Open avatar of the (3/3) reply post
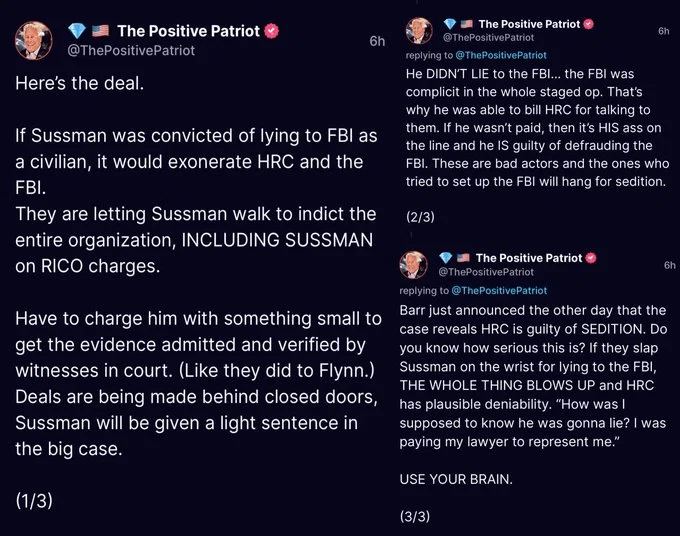Image resolution: width=680 pixels, height=536 pixels. click(413, 265)
